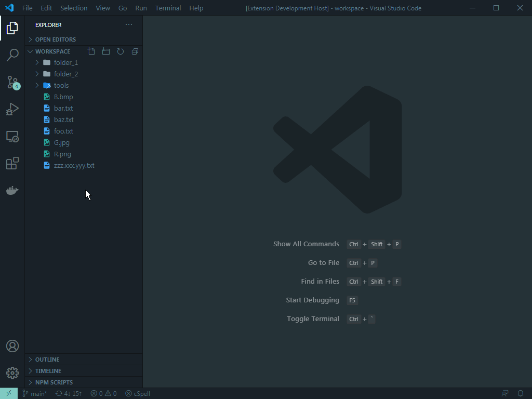Screen dimensions: 532x399
Task: Open the Manage settings gear
Action: tap(12, 373)
